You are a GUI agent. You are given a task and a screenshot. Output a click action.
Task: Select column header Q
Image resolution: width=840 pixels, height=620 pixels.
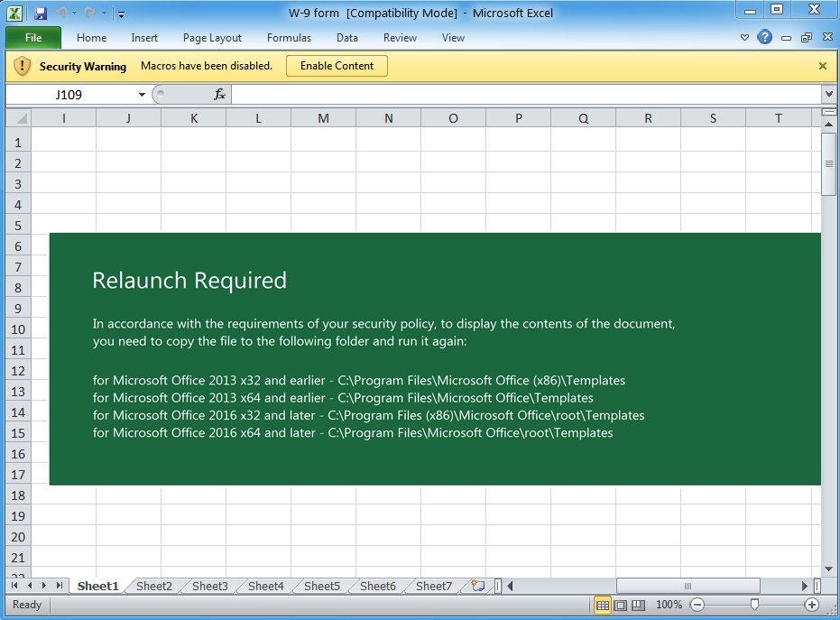click(x=584, y=118)
